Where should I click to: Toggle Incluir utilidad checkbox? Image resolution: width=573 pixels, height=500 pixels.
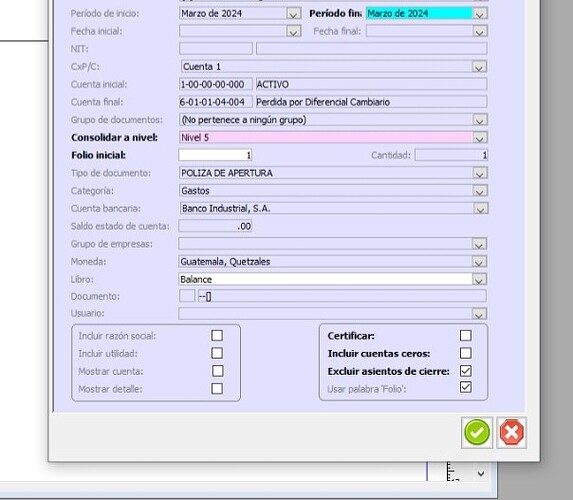(x=217, y=353)
